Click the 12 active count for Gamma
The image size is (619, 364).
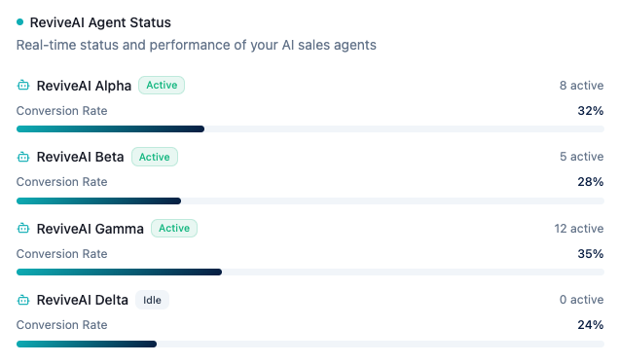point(579,228)
